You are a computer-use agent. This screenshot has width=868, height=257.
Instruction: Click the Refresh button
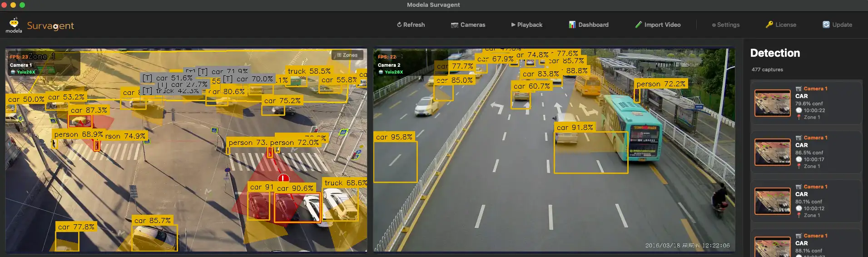411,25
